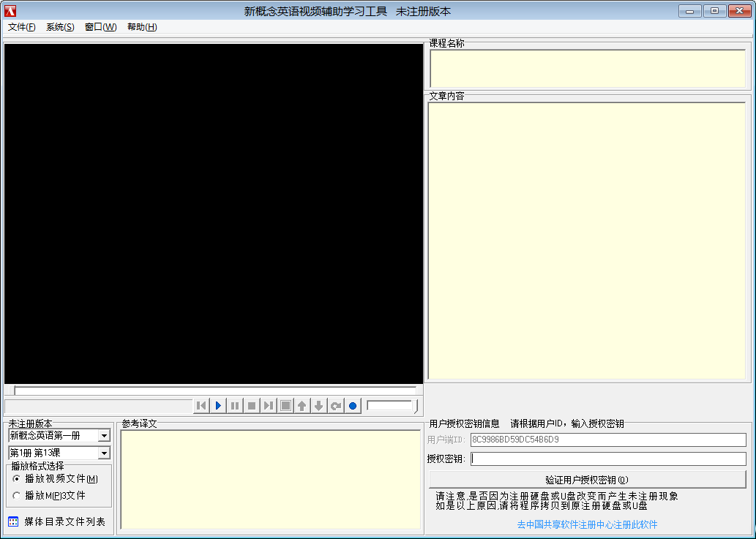Viewport: 756px width, 539px height.
Task: Click the red application icon in title bar
Action: 10,10
